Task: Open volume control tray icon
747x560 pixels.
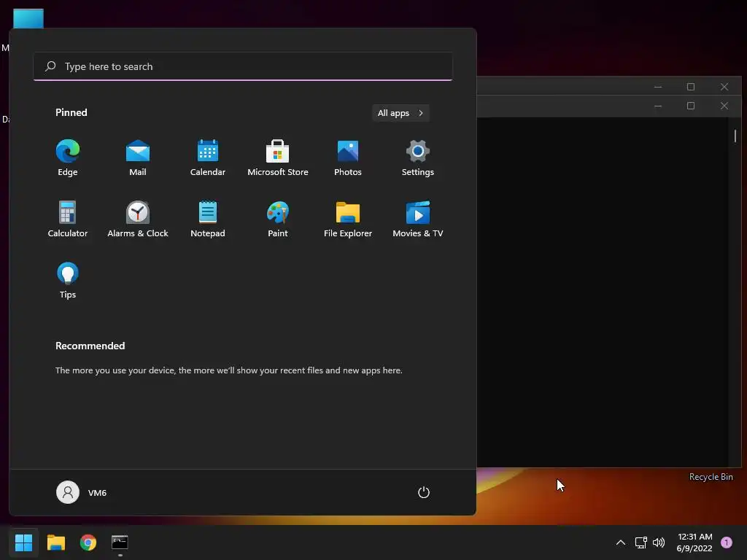Action: point(659,542)
